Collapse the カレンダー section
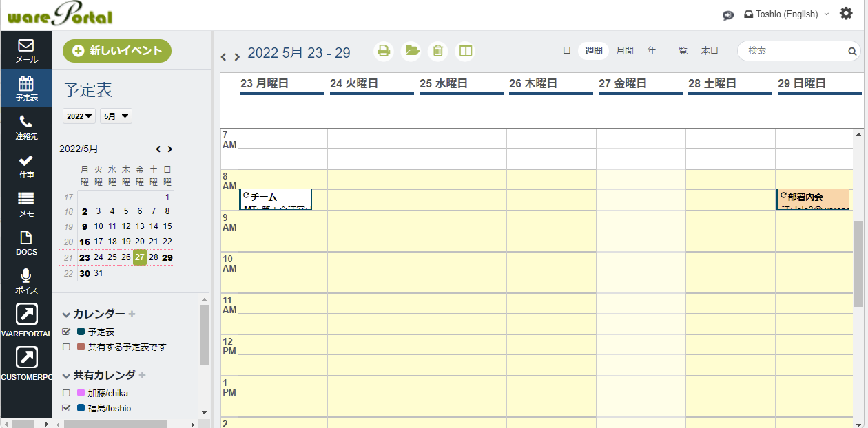 pos(67,314)
